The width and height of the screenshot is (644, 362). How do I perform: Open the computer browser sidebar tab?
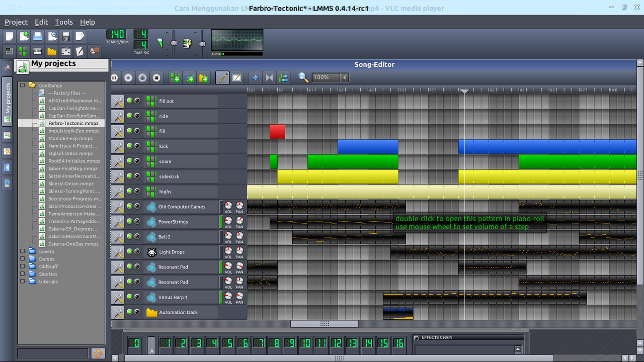pyautogui.click(x=7, y=183)
